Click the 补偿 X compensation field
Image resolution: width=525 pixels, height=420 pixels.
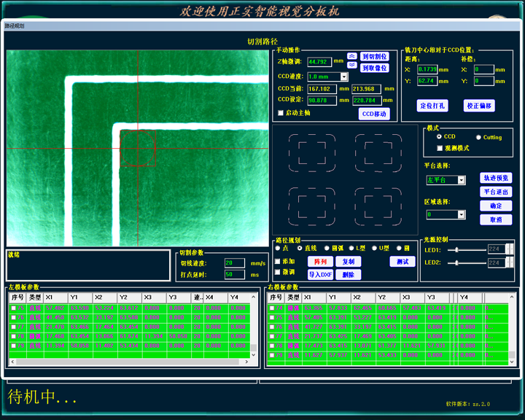484,70
